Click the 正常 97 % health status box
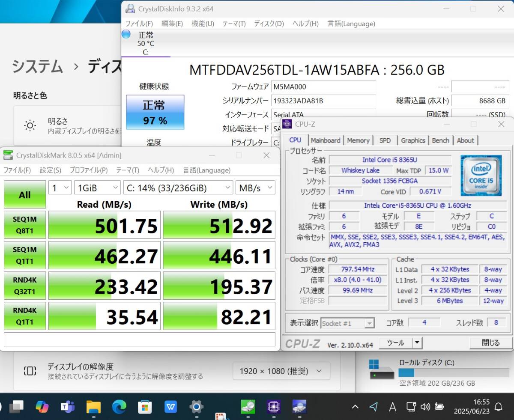 [x=155, y=112]
